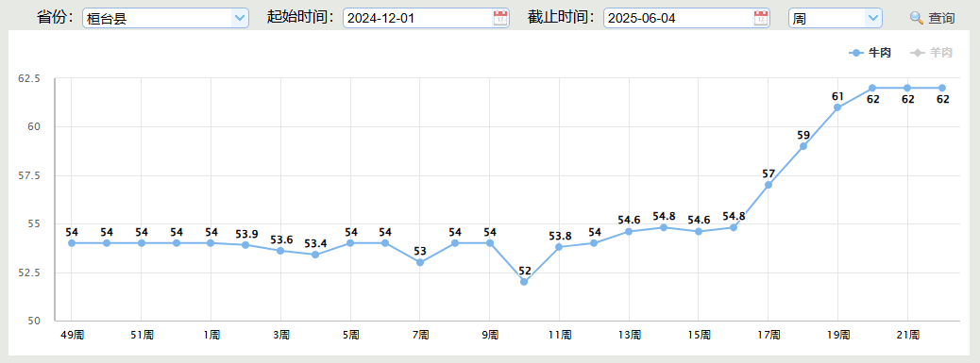Click the x-axis label 13周
This screenshot has width=980, height=363.
click(629, 335)
